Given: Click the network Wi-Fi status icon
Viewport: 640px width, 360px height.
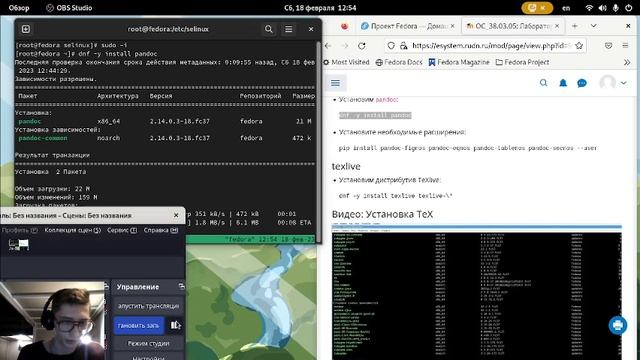Looking at the screenshot, I should [x=589, y=8].
